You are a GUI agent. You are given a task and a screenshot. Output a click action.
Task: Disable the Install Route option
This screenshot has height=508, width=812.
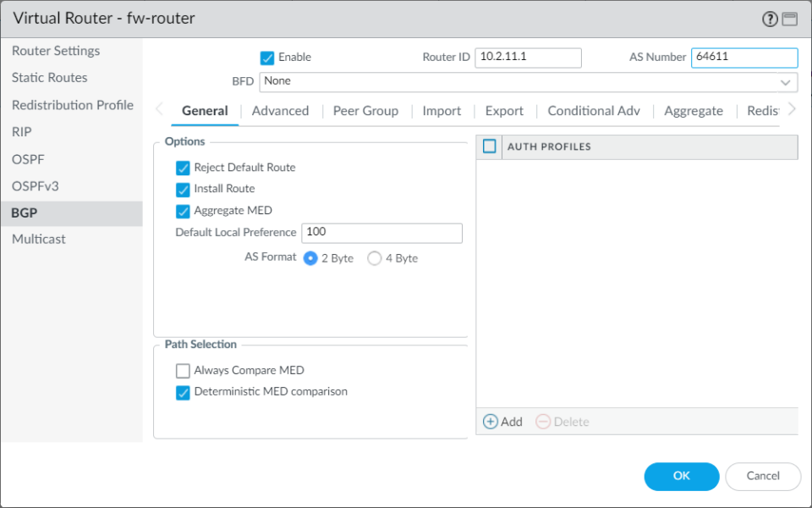(x=183, y=189)
